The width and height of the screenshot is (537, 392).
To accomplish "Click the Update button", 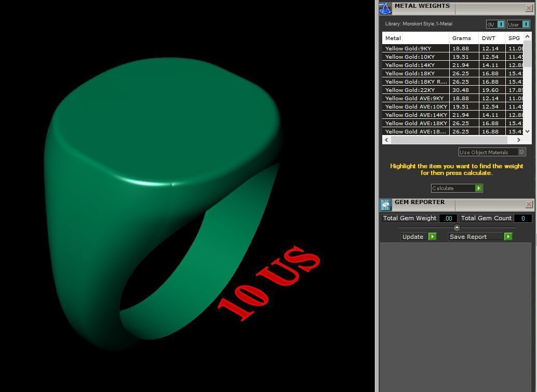I will (419, 237).
